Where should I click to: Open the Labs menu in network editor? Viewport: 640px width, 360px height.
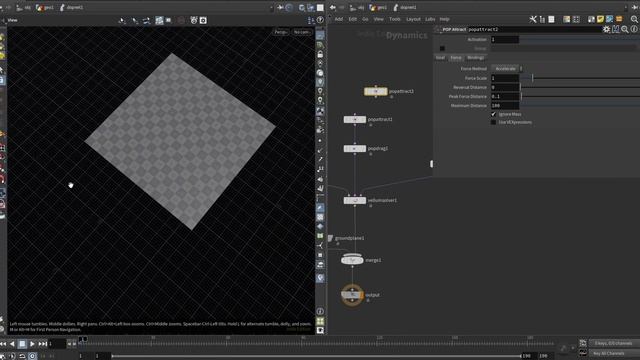[x=430, y=19]
